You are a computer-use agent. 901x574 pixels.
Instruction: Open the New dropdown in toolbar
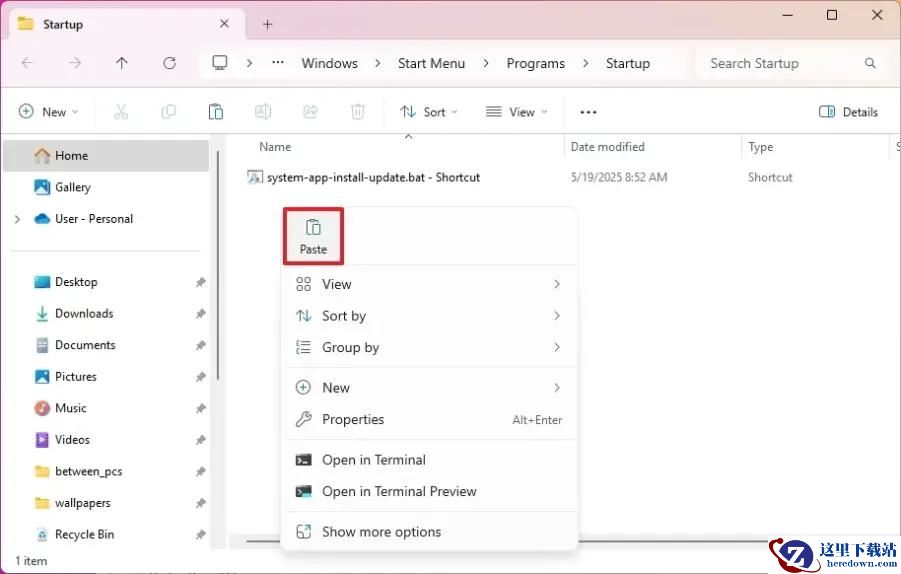coord(48,111)
